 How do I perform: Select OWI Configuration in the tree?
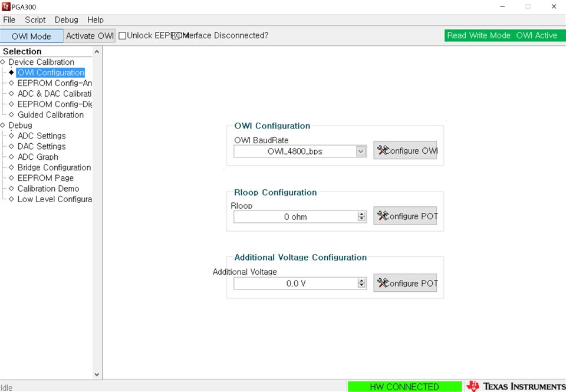coord(51,73)
